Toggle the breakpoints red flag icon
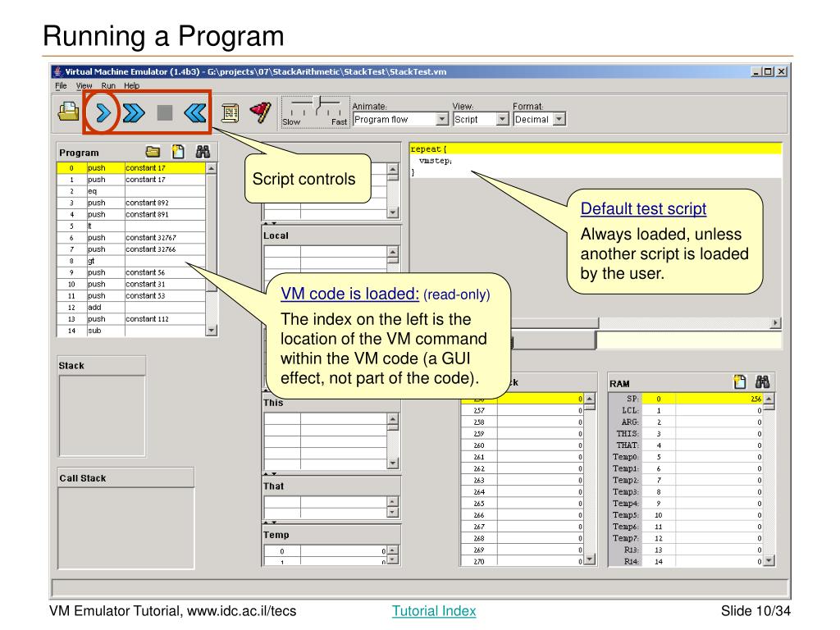 coord(260,112)
